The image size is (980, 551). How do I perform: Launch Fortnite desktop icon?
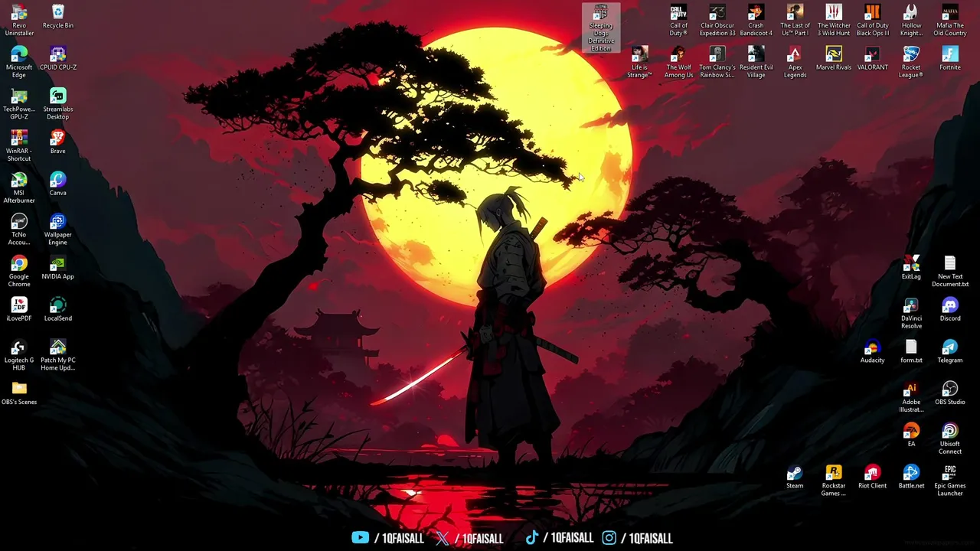950,58
